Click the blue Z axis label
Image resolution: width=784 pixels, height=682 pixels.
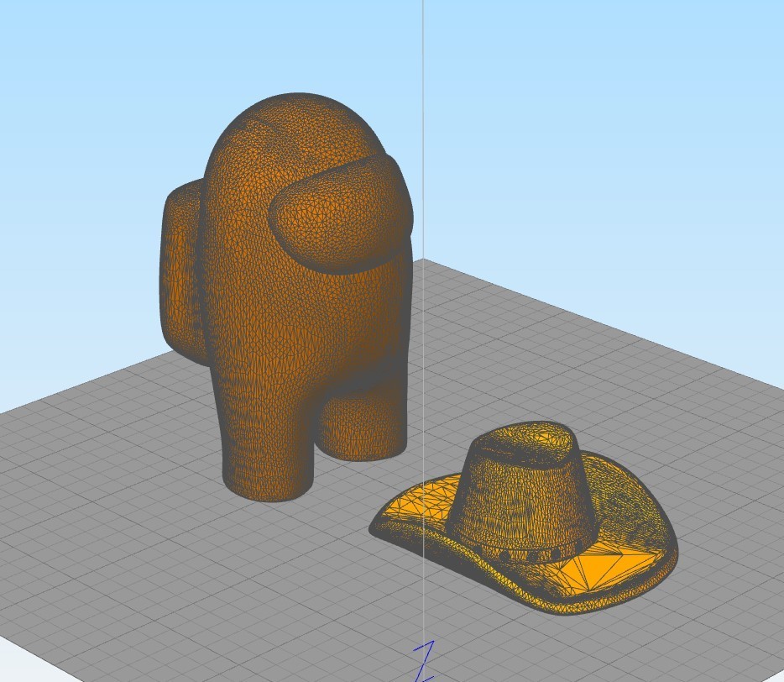click(424, 662)
